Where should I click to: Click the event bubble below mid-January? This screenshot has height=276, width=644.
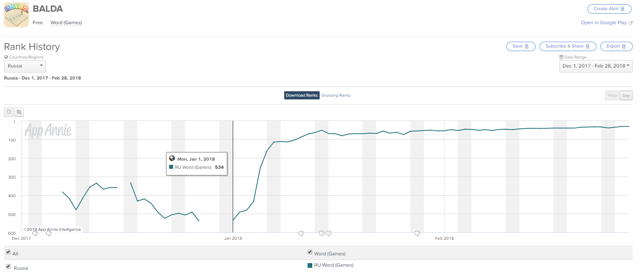301,234
